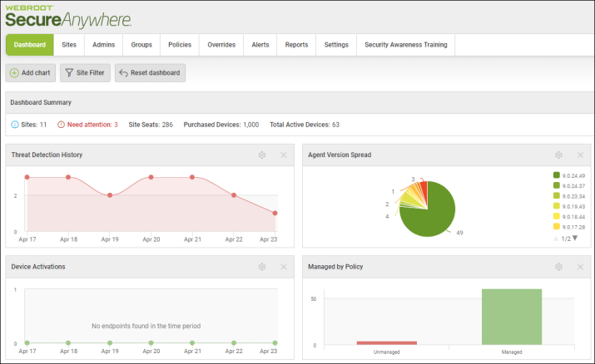Open Managed by Policy settings gear
Screen dimensions: 595x364
[559, 267]
